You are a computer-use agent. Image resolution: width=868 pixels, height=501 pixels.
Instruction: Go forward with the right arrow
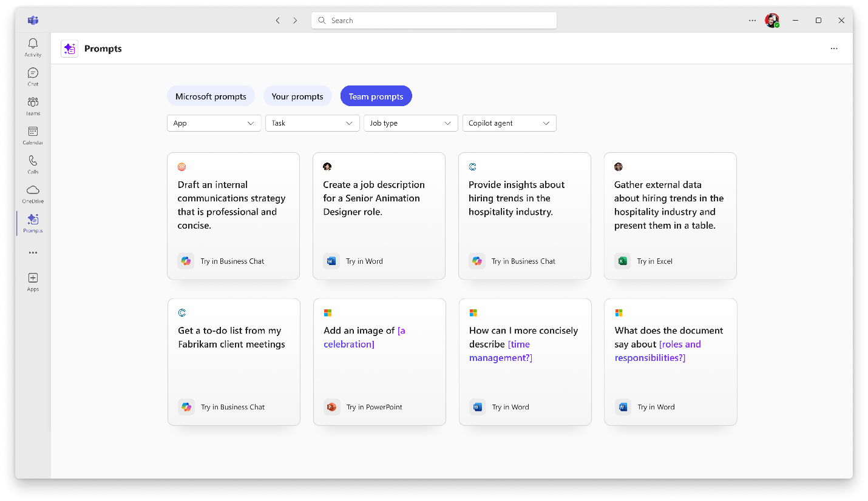coord(295,20)
